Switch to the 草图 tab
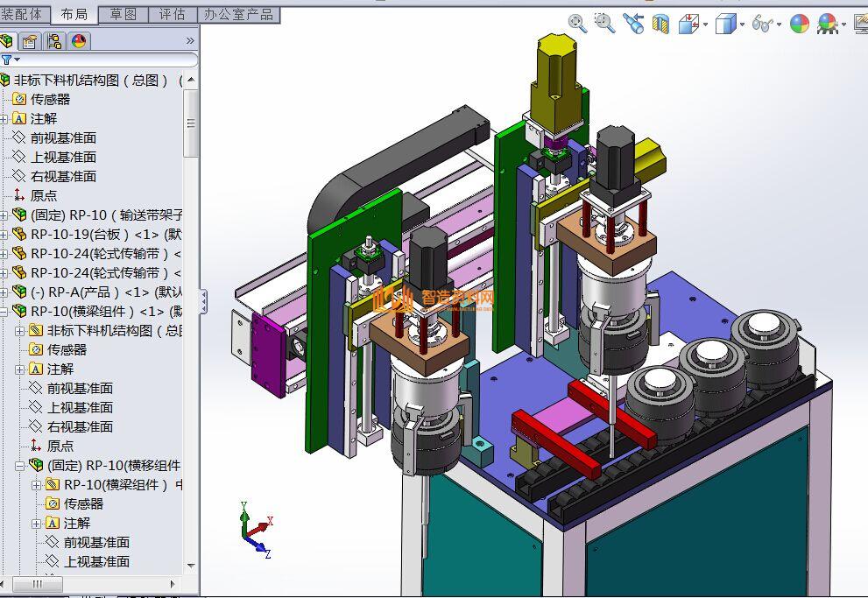This screenshot has width=868, height=598. [123, 14]
